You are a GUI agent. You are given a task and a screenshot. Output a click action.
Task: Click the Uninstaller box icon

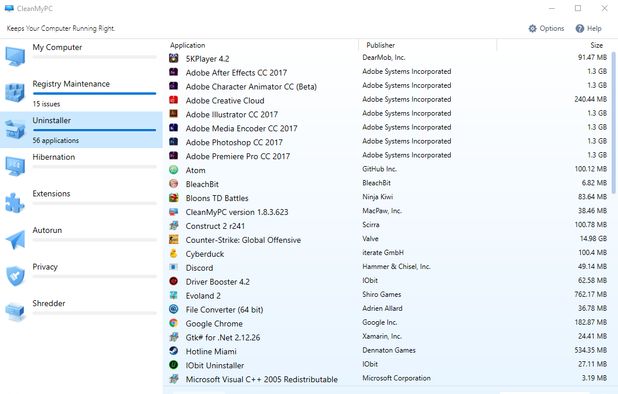15,129
